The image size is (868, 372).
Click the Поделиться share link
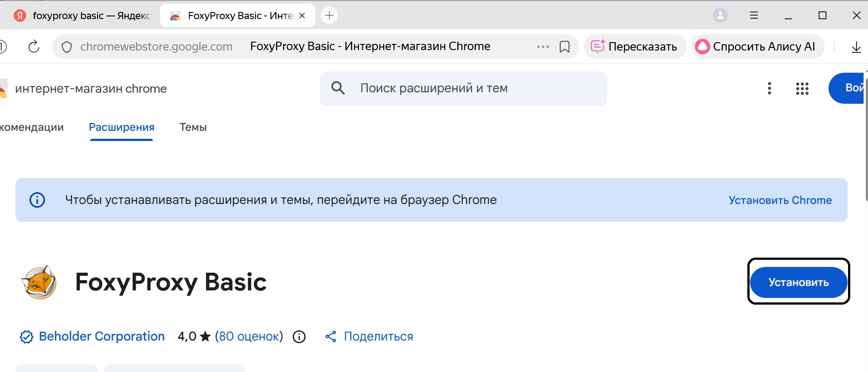378,337
